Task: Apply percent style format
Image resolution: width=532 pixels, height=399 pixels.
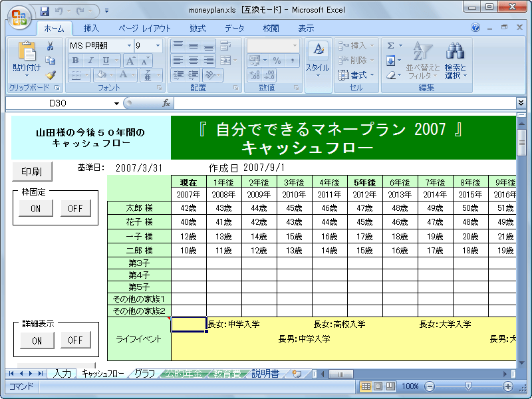Action: 277,61
